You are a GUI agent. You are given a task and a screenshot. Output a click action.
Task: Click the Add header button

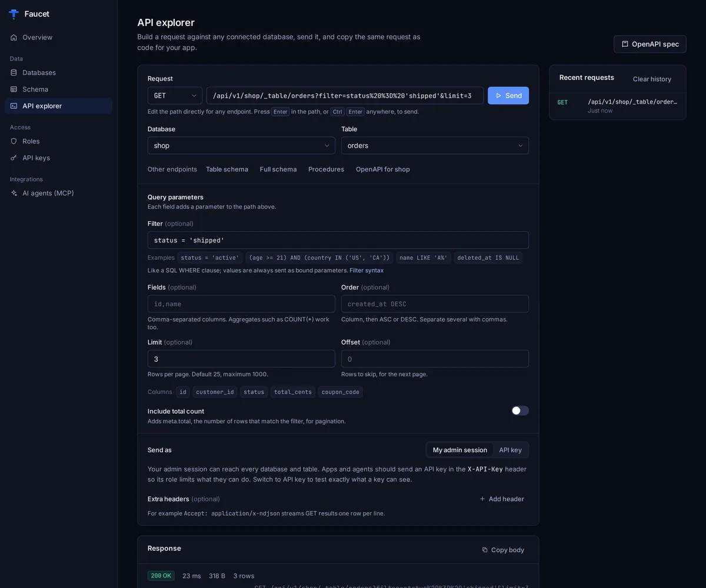point(502,499)
